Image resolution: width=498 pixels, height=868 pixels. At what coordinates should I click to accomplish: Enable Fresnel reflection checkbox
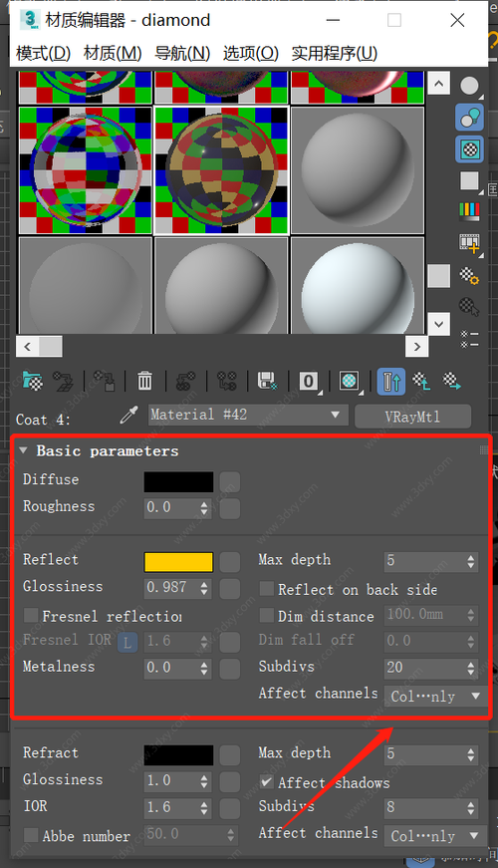click(31, 615)
